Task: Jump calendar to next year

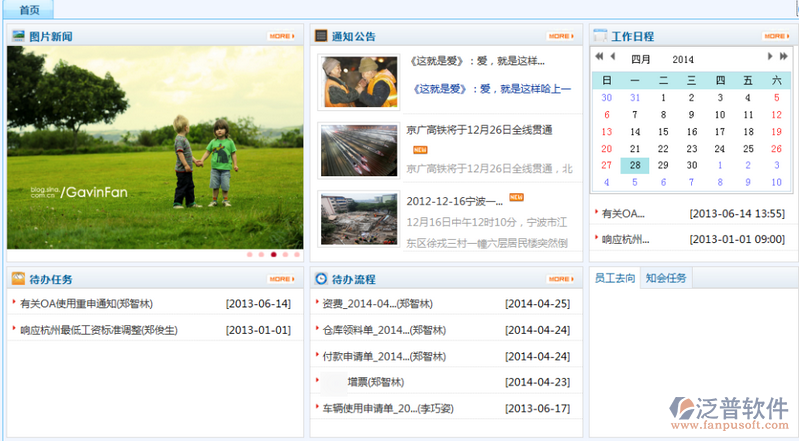Action: 782,58
